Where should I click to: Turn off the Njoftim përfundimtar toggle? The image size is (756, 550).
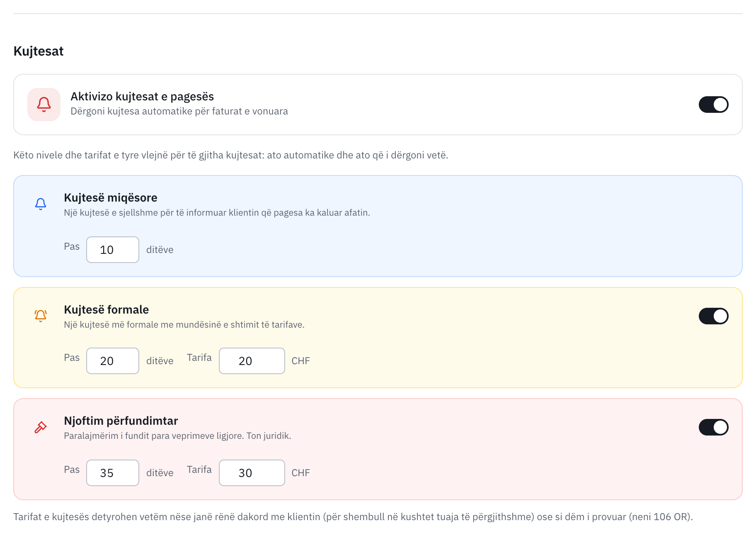pyautogui.click(x=713, y=427)
